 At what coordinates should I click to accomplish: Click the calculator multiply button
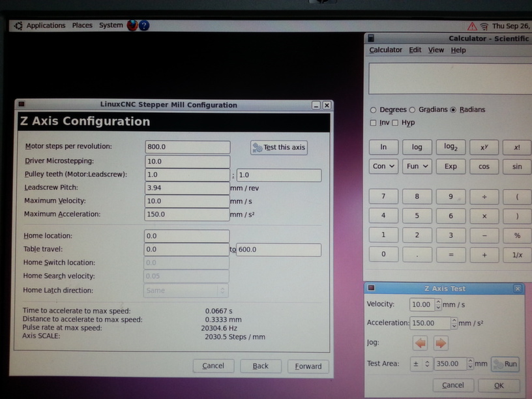coord(484,216)
